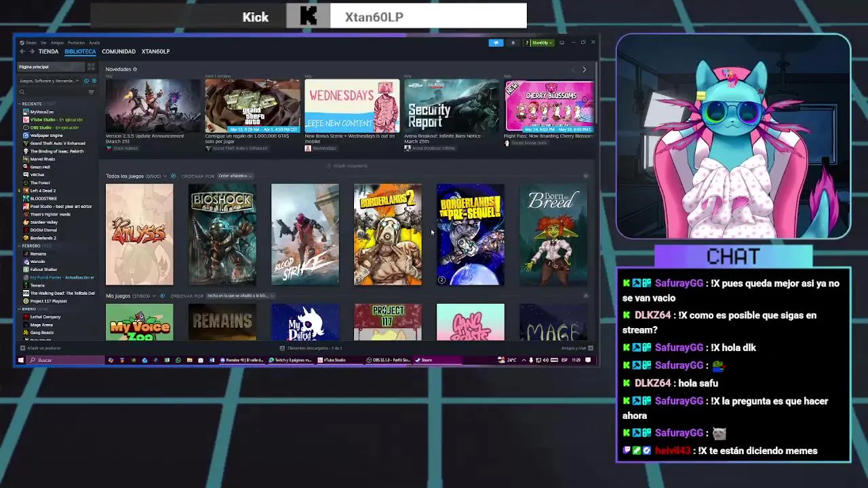Click Añadir estantería link

(347, 166)
